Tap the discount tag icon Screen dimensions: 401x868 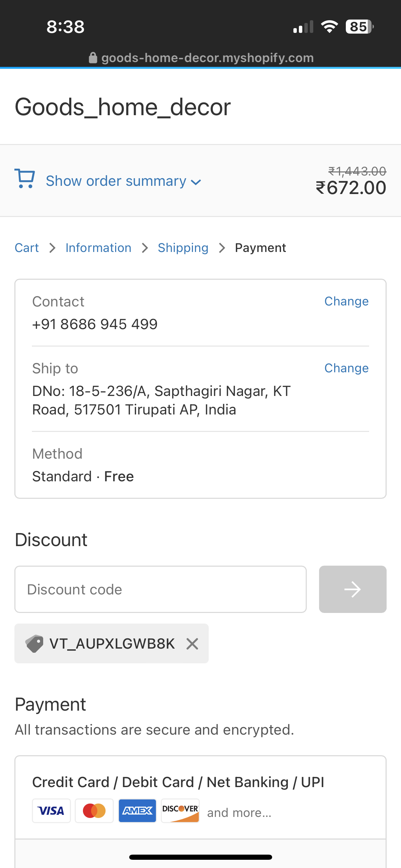(34, 643)
